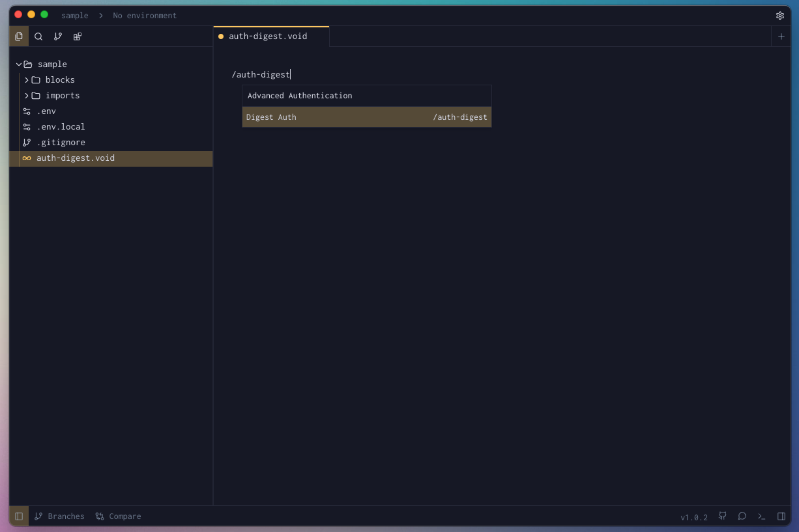Select the Digest Auth suggestion entry
This screenshot has width=799, height=532.
coord(366,117)
